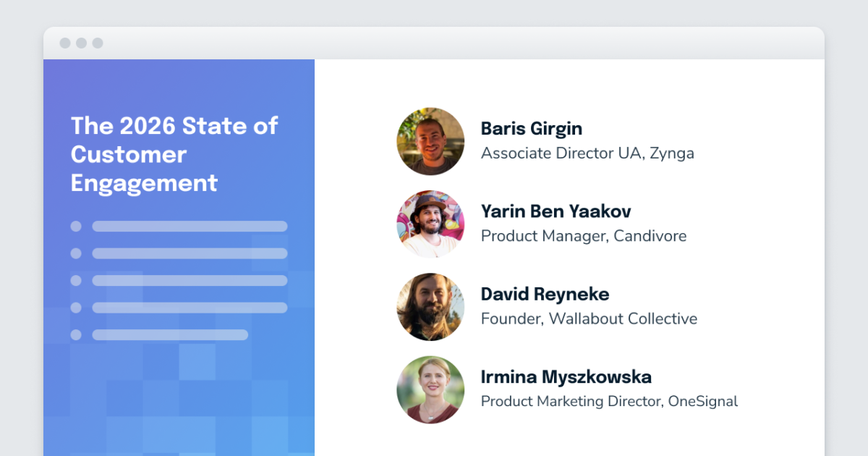Click the text Product Marketing Director, OneSignal
The image size is (868, 456).
tap(610, 402)
